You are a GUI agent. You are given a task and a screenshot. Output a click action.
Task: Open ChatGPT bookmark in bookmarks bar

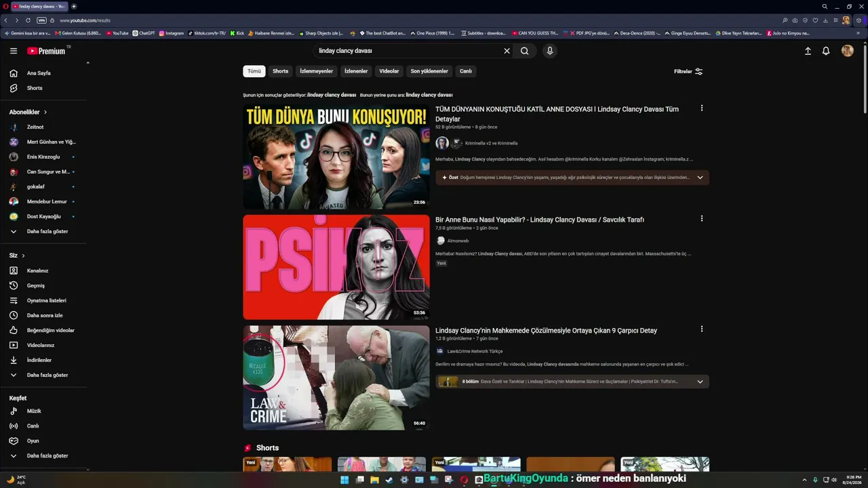coord(144,33)
